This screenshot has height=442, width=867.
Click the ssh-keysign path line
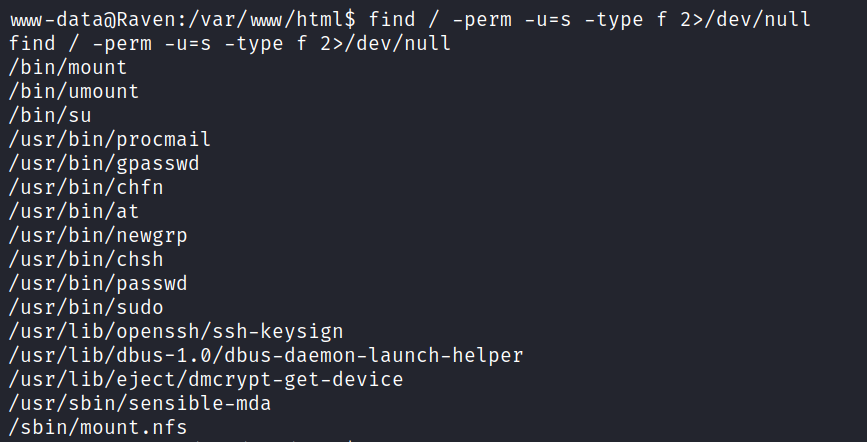point(176,331)
